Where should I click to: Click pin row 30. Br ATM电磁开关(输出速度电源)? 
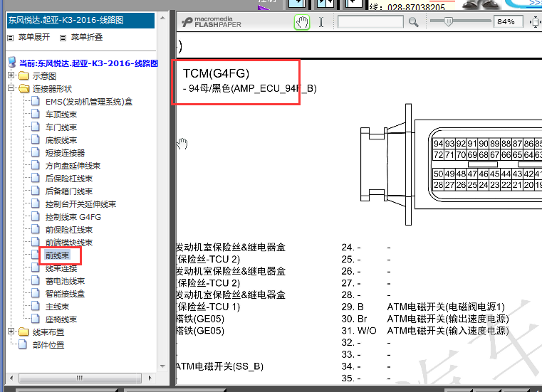[425, 319]
